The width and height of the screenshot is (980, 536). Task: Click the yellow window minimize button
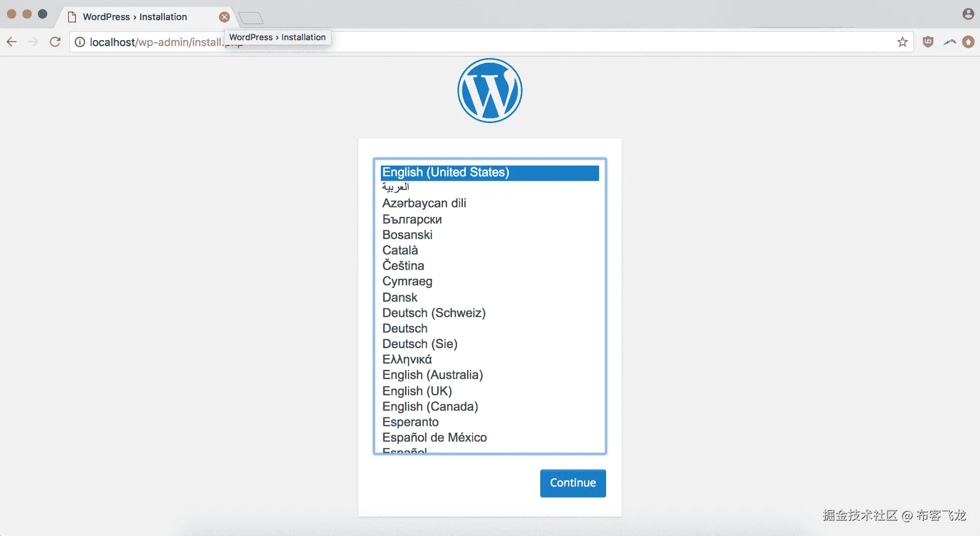(x=27, y=14)
